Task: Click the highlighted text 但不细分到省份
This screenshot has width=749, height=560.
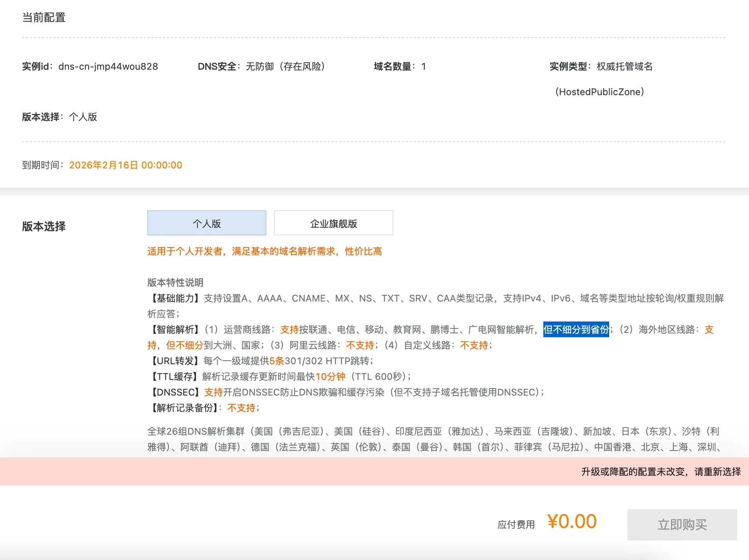Action: pyautogui.click(x=575, y=330)
